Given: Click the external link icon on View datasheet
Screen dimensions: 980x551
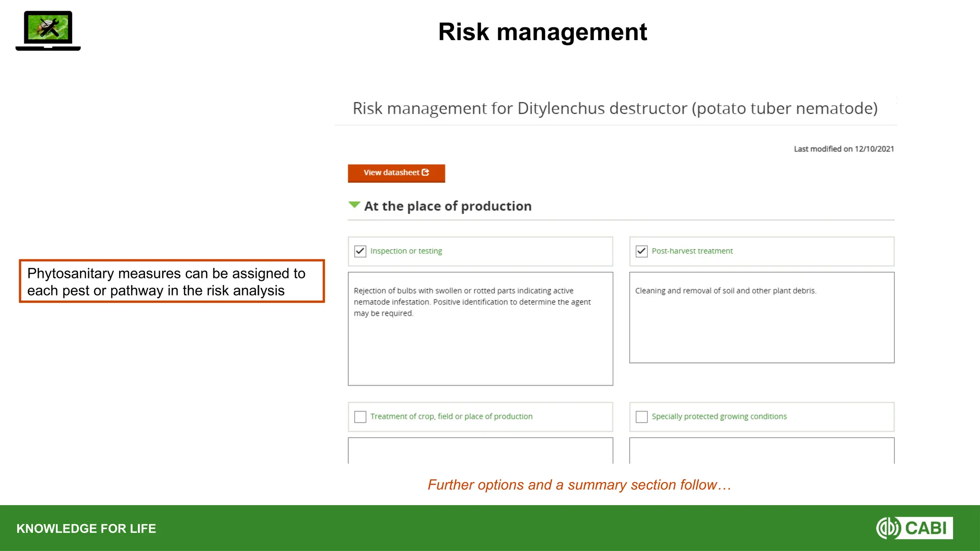Looking at the screenshot, I should click(425, 173).
